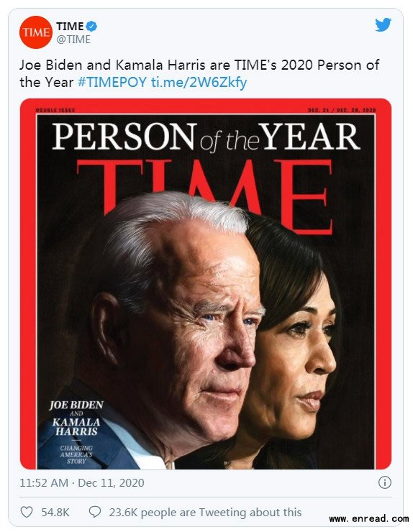Open the tweet info circle icon

tap(384, 482)
